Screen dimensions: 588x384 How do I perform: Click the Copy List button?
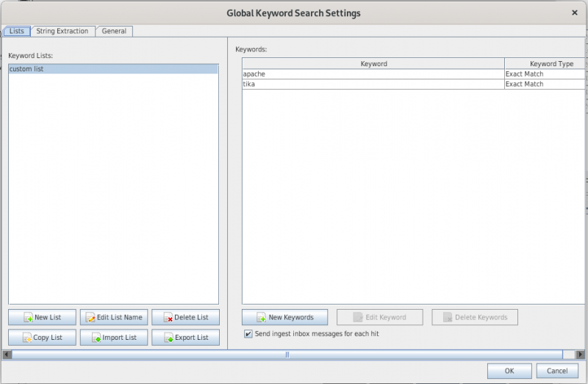click(x=42, y=338)
